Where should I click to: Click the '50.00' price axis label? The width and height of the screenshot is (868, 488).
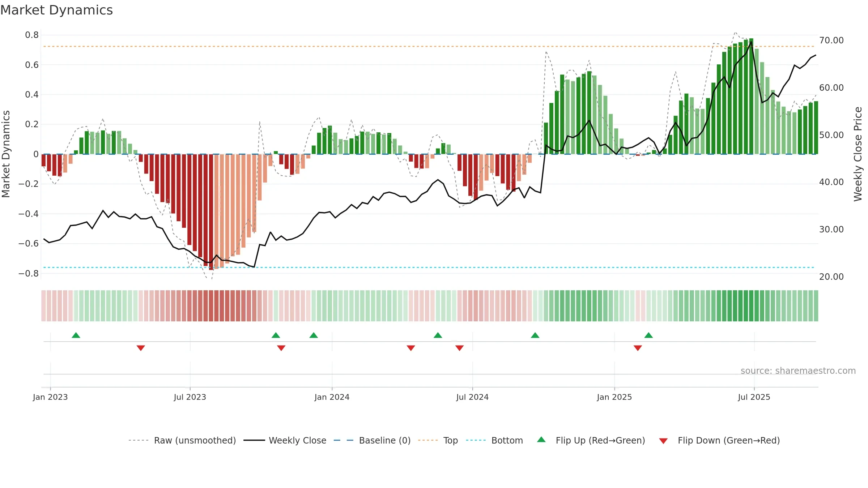(x=831, y=135)
